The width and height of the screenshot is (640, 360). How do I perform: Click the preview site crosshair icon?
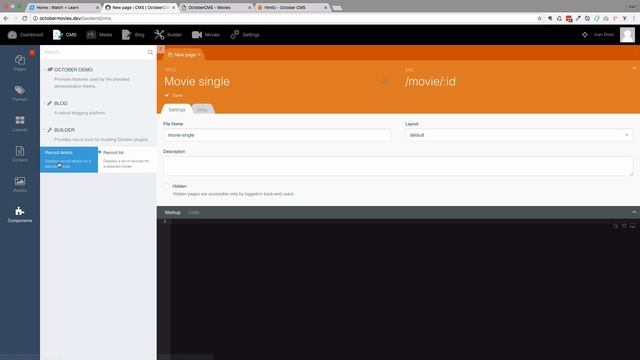point(584,35)
